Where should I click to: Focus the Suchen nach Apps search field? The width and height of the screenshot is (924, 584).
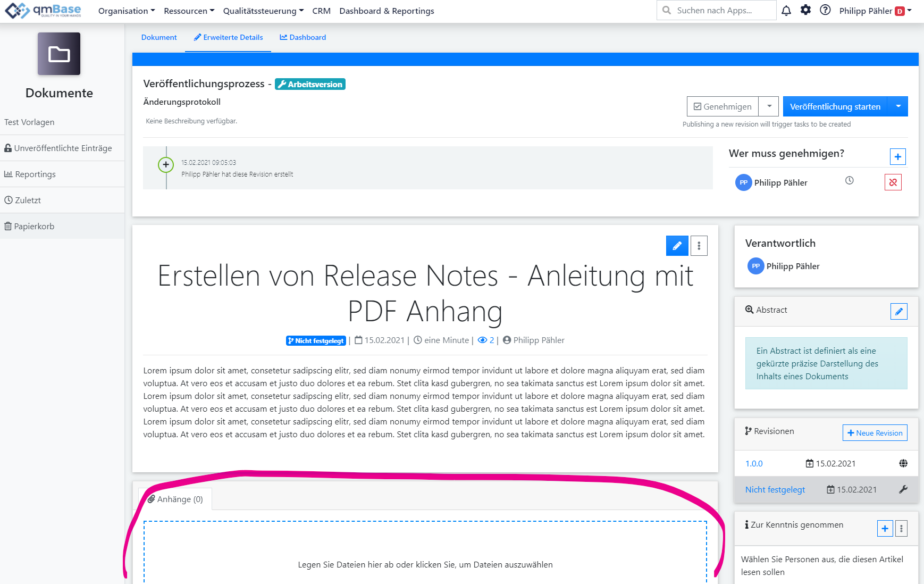pyautogui.click(x=716, y=10)
